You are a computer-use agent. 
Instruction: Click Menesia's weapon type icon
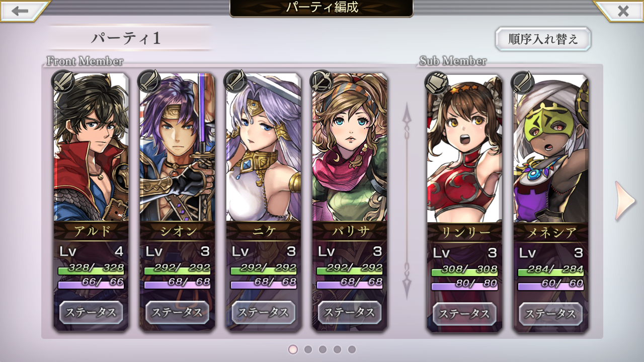523,83
